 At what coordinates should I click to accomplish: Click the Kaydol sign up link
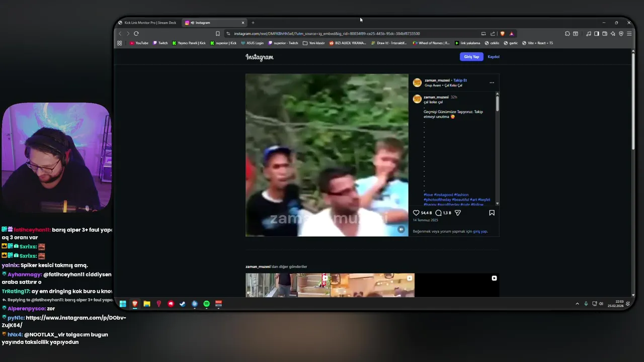494,57
